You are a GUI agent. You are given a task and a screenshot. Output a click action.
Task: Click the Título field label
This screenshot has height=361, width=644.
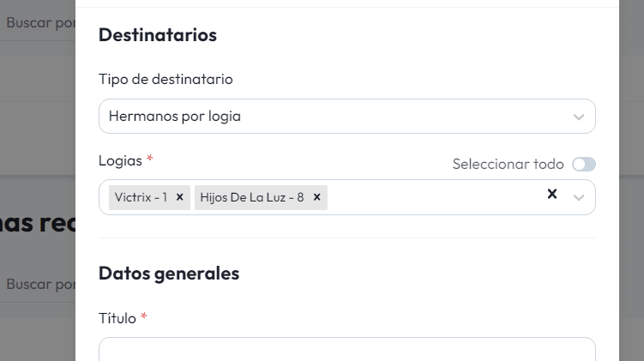pyautogui.click(x=117, y=318)
